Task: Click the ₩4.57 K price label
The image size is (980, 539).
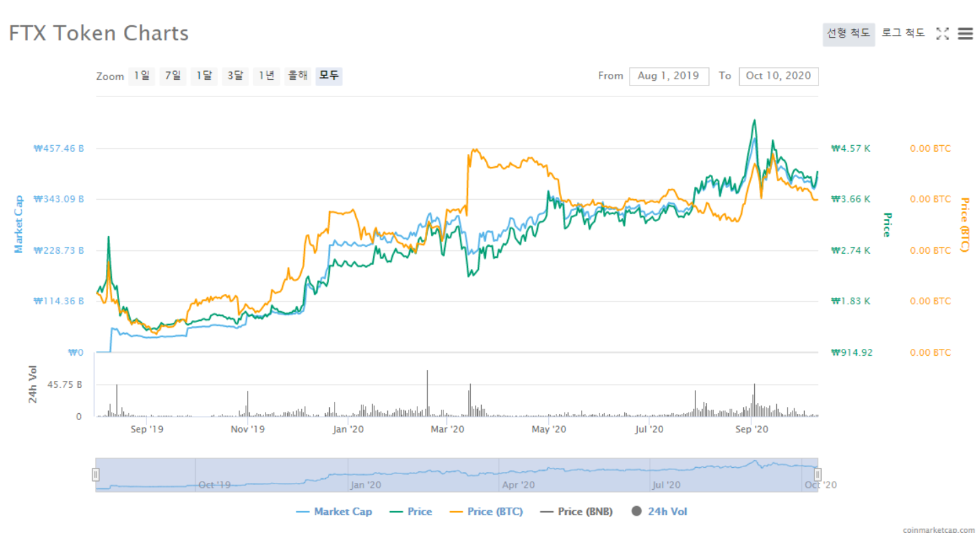Action: [851, 148]
